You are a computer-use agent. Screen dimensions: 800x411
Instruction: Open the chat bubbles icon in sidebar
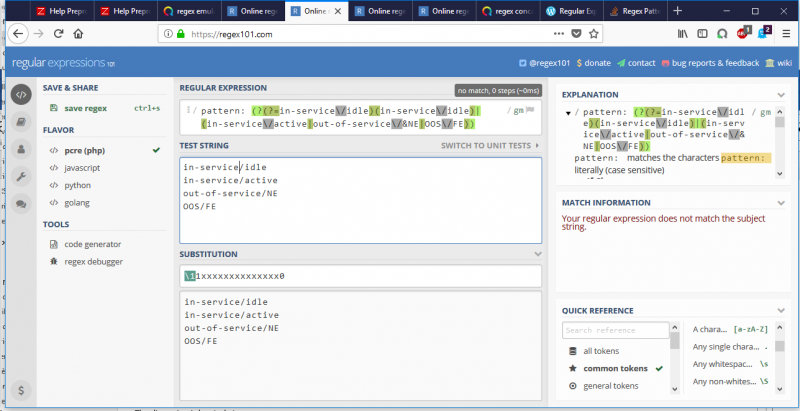point(21,204)
